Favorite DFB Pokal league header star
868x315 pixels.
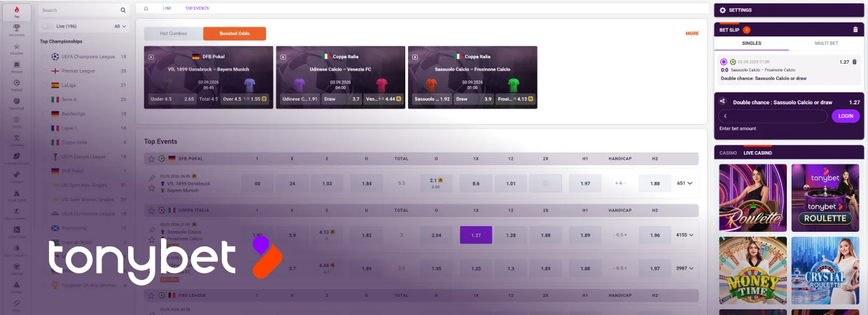coord(151,159)
